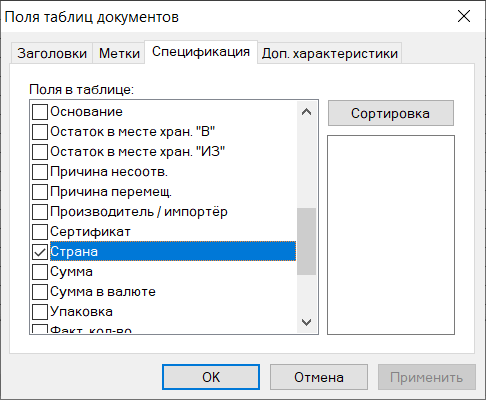Uncheck the Страна checkbox
Image resolution: width=486 pixels, height=400 pixels.
click(40, 252)
